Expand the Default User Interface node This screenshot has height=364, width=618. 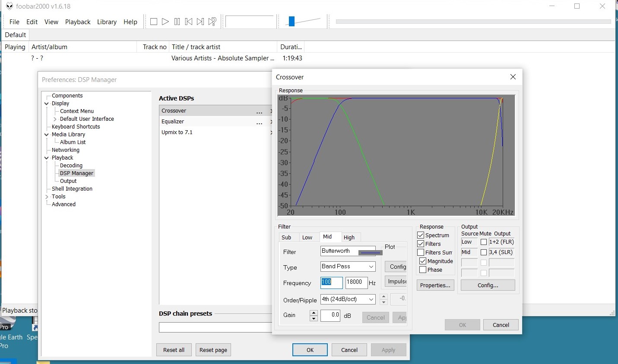(x=55, y=119)
